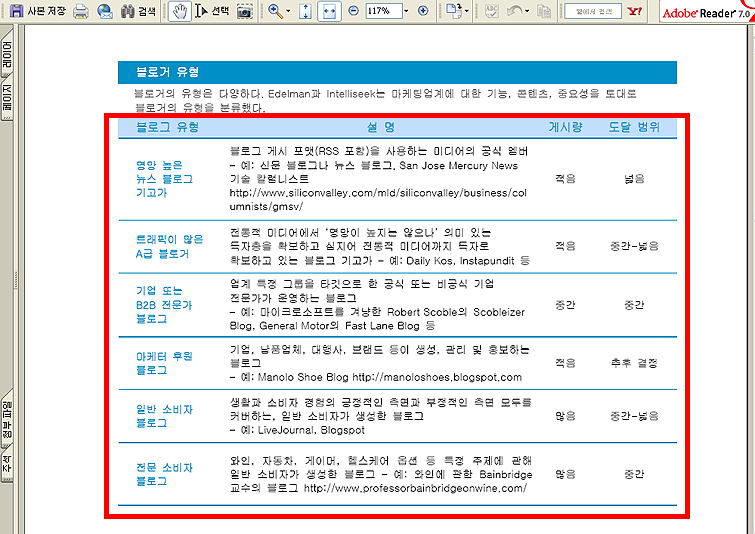Image resolution: width=755 pixels, height=534 pixels.
Task: Click the 블로거 유형 section heading
Action: coord(168,72)
